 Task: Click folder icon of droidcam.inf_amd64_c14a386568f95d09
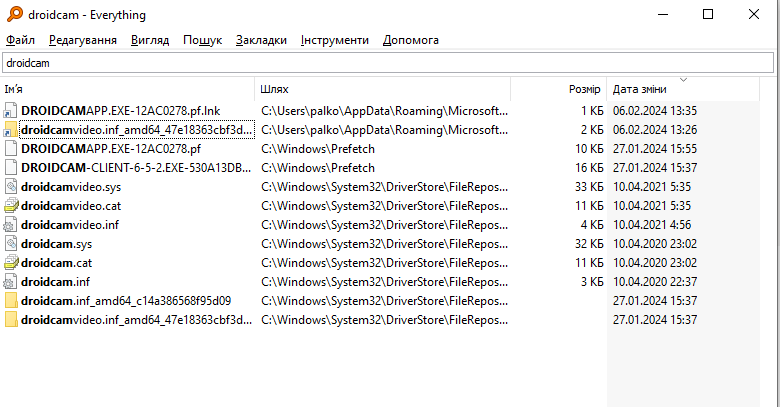point(11,301)
